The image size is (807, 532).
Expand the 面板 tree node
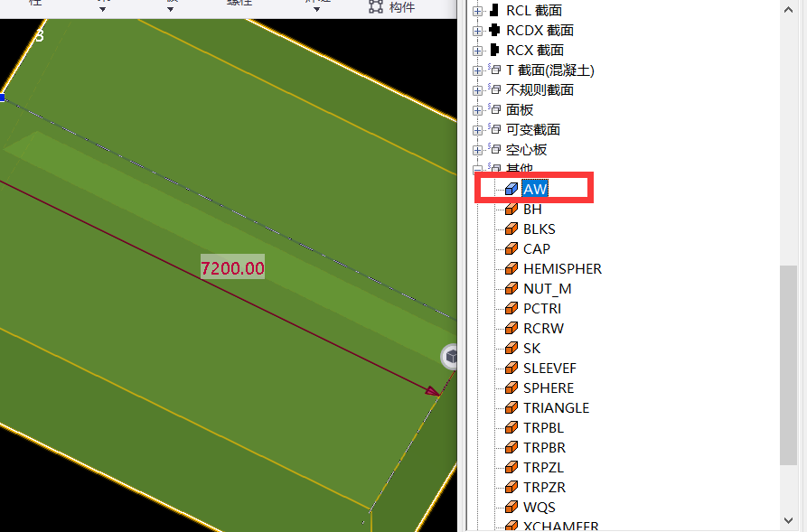[x=478, y=110]
